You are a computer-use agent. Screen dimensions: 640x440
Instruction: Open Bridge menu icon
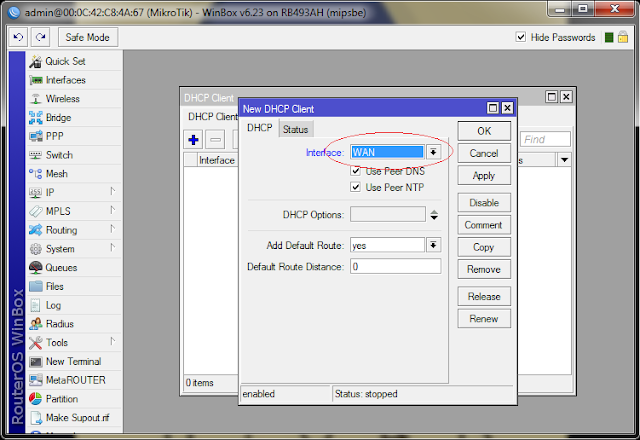point(36,118)
